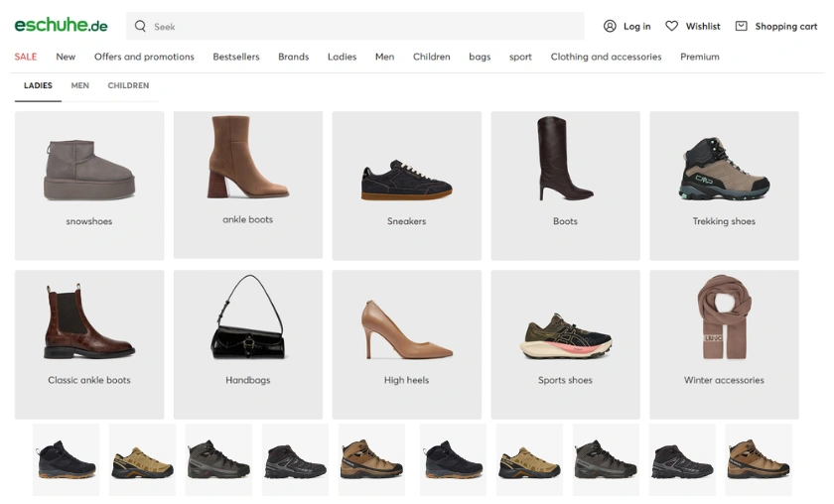Click the 'High heels' label text
834x504 pixels.
coord(407,380)
